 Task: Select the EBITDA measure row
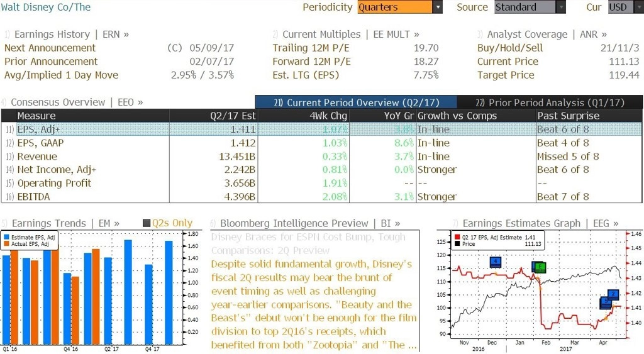(321, 197)
